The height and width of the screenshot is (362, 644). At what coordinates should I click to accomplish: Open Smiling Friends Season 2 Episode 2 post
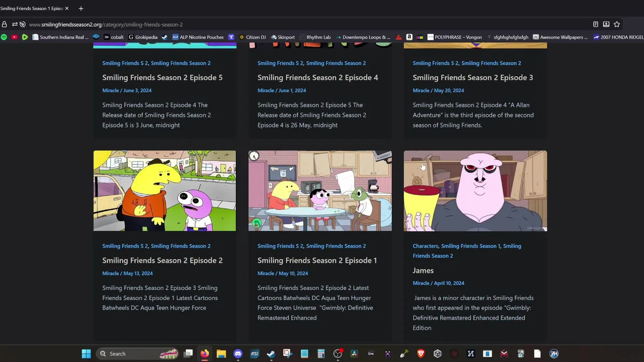163,260
